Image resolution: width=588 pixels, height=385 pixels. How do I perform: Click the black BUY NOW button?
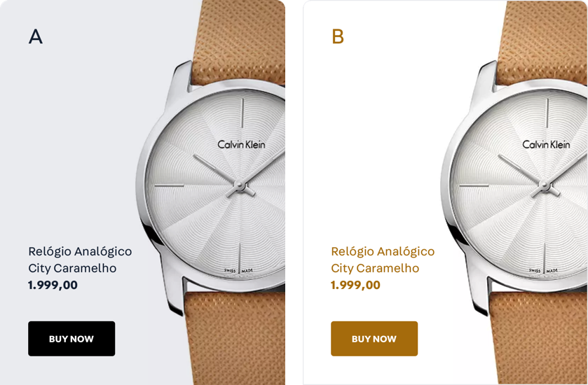pyautogui.click(x=71, y=339)
